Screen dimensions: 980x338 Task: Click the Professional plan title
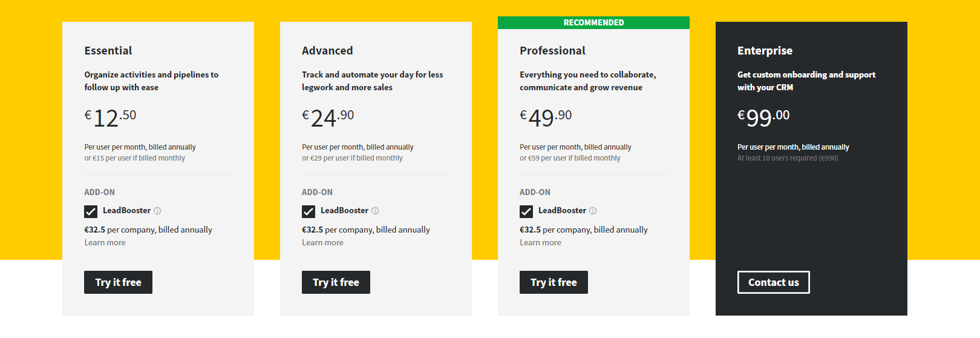click(x=552, y=51)
